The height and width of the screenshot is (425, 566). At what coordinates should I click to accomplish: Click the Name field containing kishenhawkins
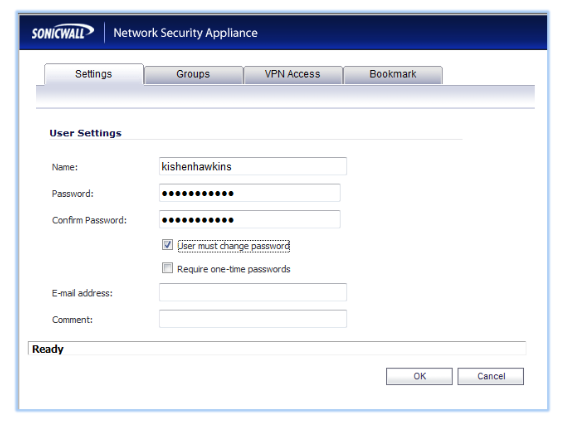[x=253, y=166]
